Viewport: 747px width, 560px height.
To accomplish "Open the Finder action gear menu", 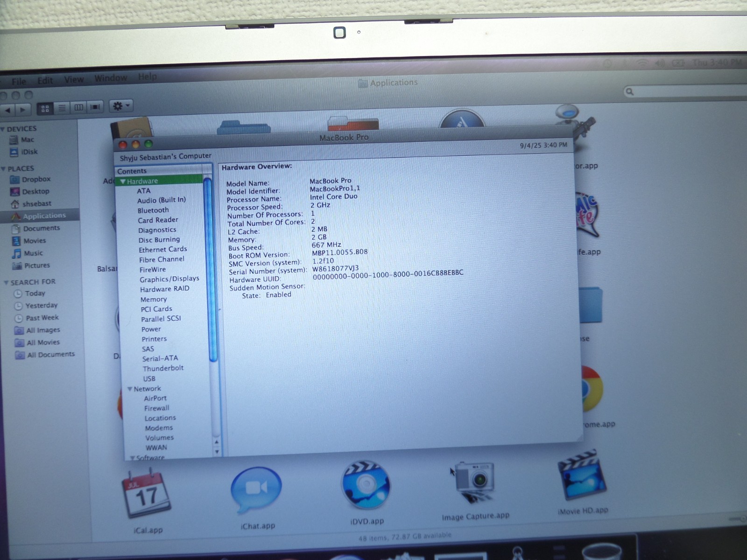I will coord(121,106).
